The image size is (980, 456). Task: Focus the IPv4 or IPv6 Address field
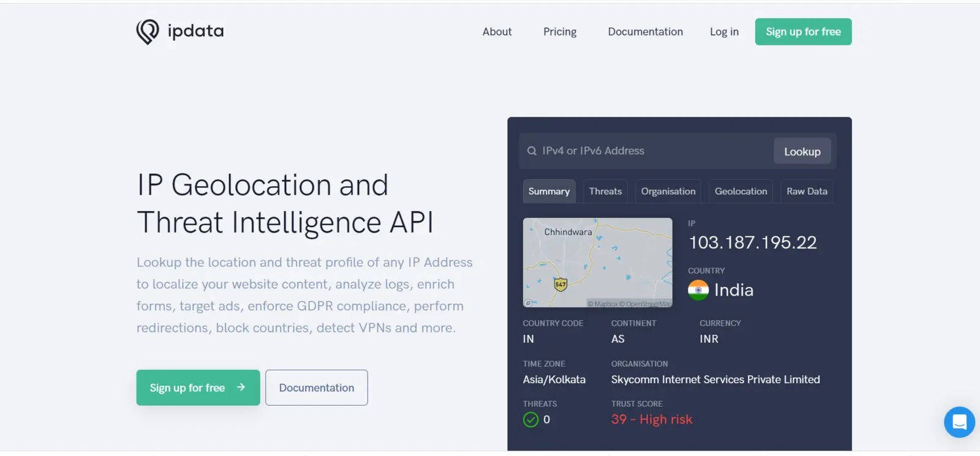646,151
